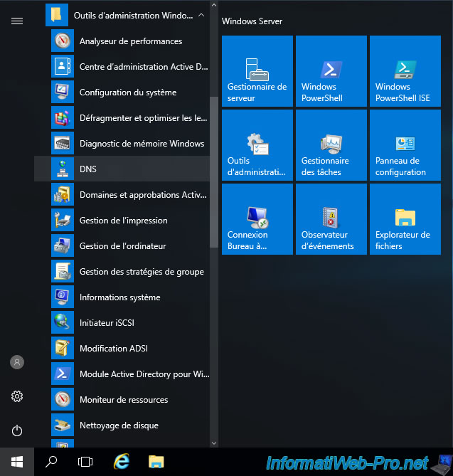Open the Outils d'administration tile
Screen dimensions: 453x476
coord(257,145)
